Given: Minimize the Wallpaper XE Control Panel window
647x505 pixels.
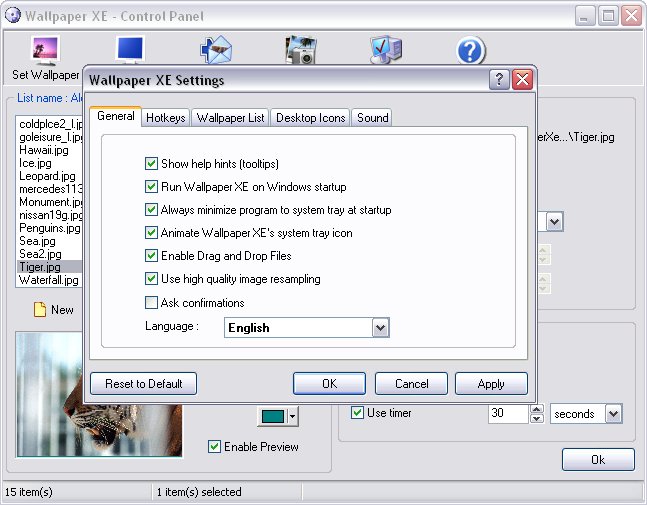Looking at the screenshot, I should tap(585, 16).
